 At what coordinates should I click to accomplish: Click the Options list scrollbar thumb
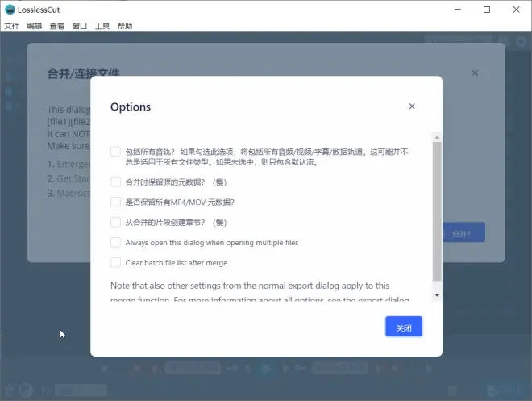437,211
